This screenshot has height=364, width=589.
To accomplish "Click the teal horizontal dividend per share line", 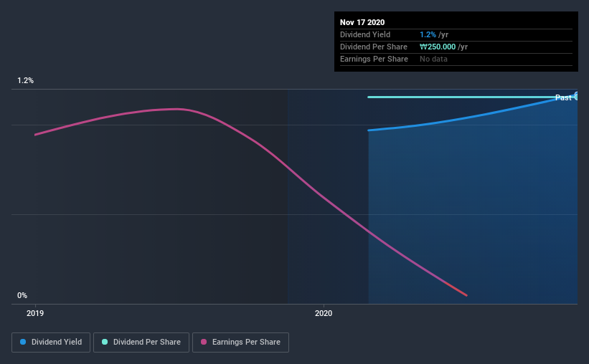I will pyautogui.click(x=462, y=97).
